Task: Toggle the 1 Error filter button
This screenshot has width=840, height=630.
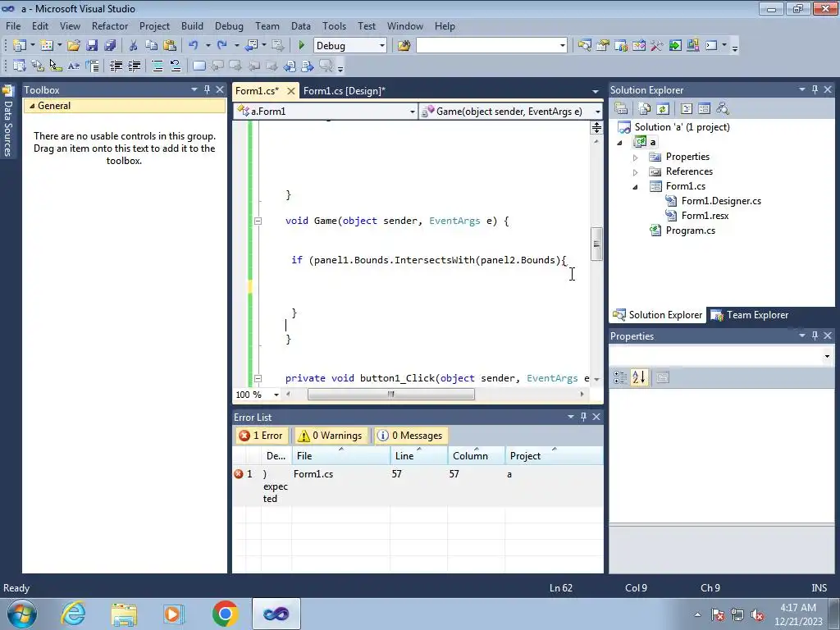Action: coord(261,436)
